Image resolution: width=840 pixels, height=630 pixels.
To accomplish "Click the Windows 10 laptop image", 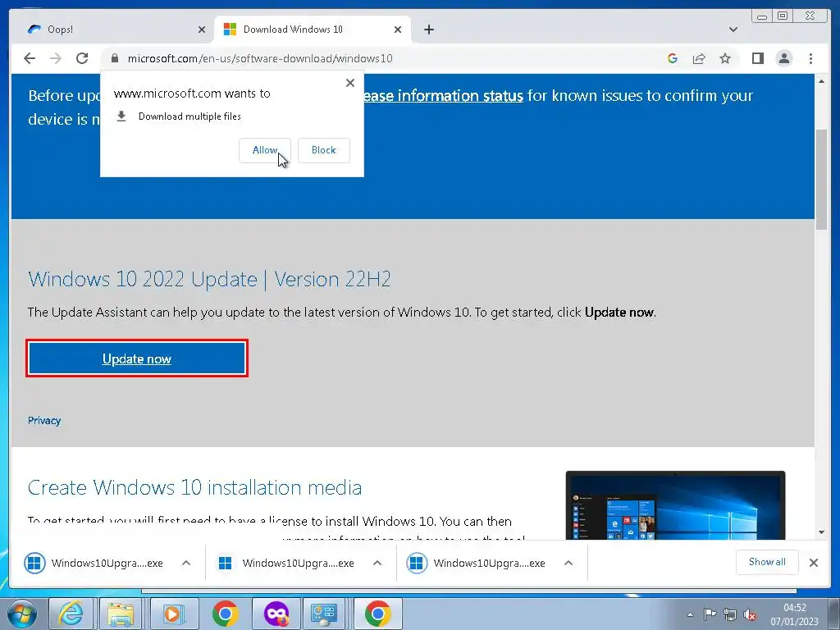I will click(x=676, y=505).
